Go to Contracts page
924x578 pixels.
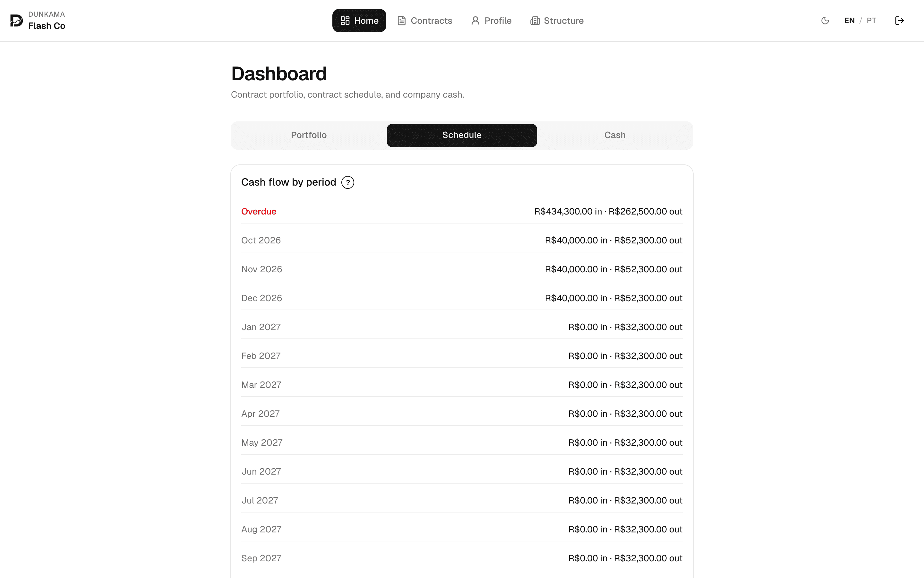coord(424,21)
